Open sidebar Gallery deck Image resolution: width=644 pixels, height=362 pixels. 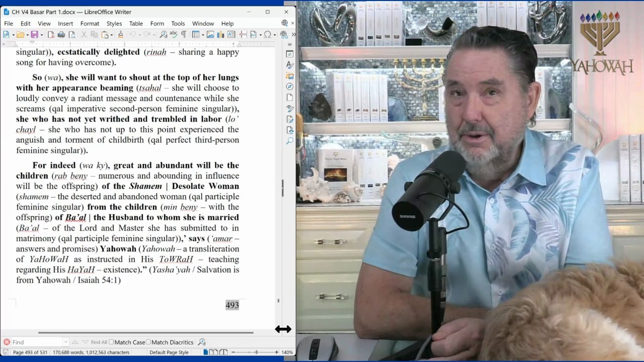point(290,76)
